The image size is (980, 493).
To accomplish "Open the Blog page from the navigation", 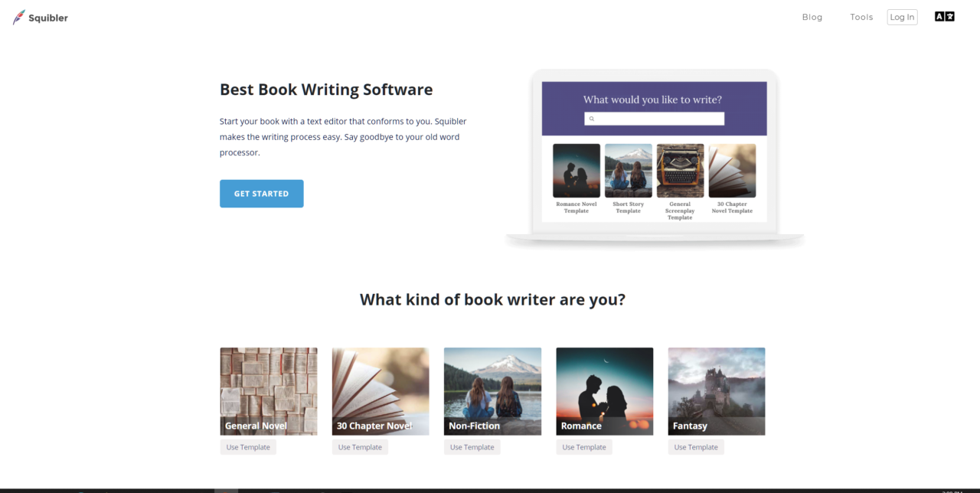I will coord(812,16).
